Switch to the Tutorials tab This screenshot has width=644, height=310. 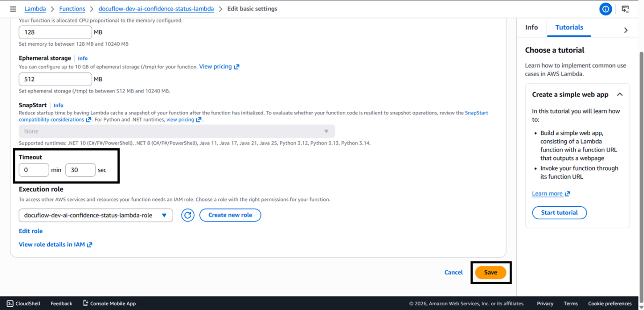point(569,27)
